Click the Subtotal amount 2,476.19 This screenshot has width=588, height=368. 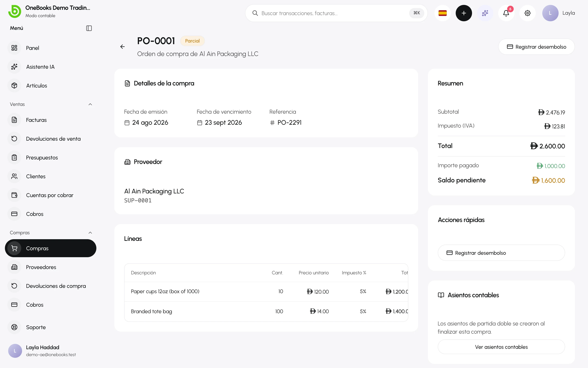coord(551,112)
